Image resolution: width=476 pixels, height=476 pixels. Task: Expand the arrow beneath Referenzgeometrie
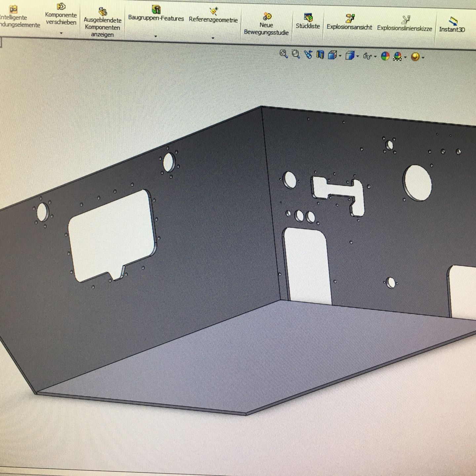pos(213,38)
